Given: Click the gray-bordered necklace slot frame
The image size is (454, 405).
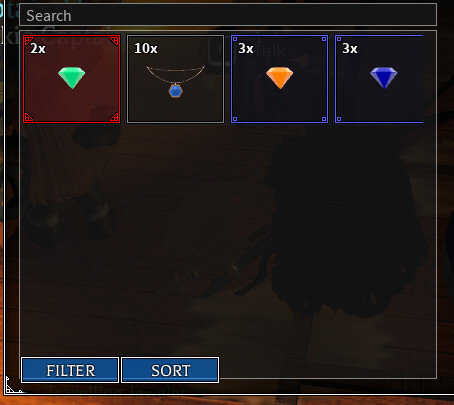Looking at the screenshot, I should point(175,79).
